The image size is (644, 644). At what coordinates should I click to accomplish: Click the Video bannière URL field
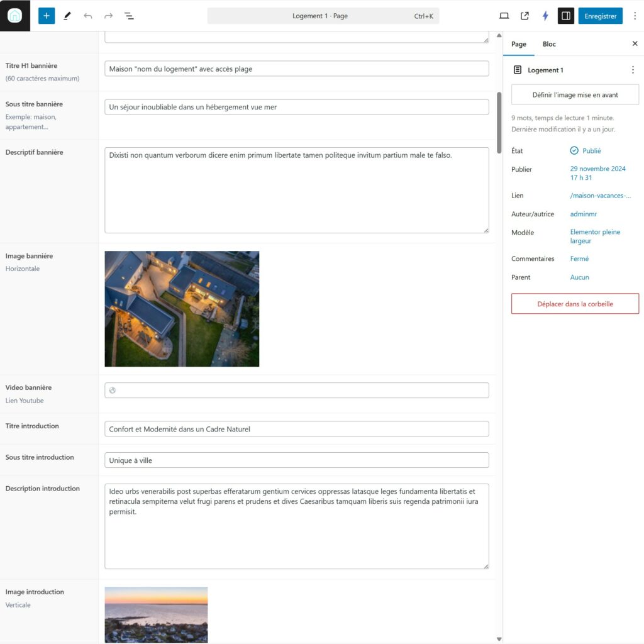297,390
